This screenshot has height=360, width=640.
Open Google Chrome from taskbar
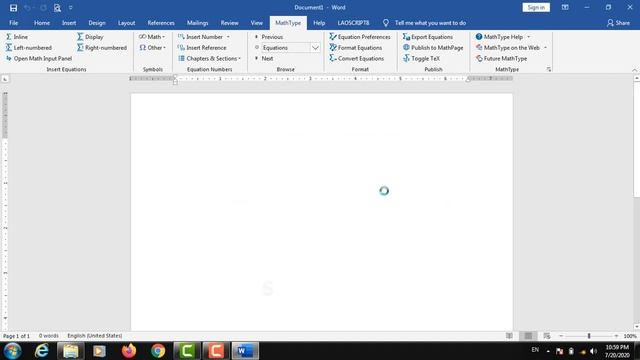158,351
